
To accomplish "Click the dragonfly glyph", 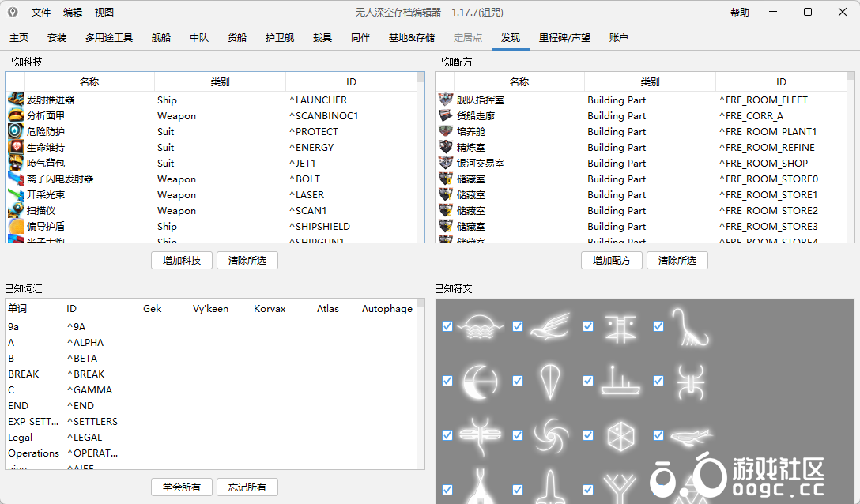I will tap(480, 435).
